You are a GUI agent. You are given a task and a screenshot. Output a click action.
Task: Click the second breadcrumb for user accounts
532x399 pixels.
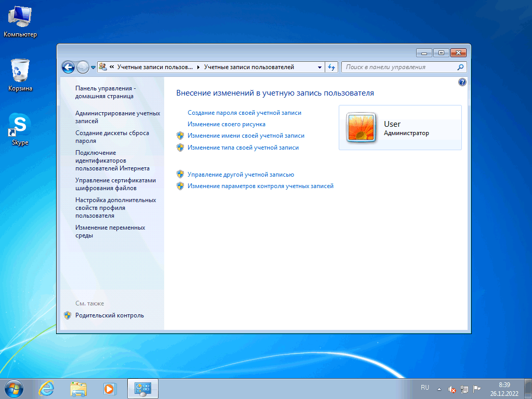(249, 67)
